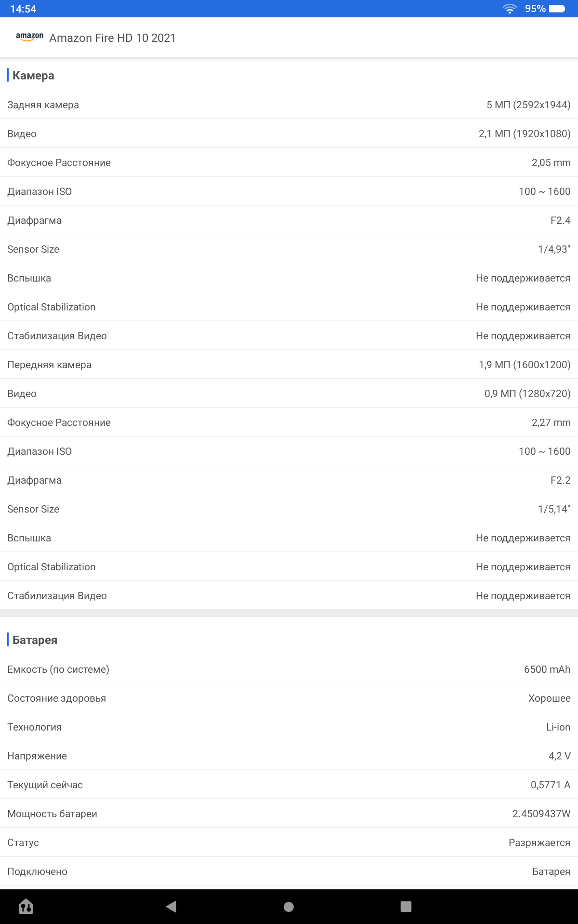Tap the 14:54 clock in status bar
578x924 pixels.
point(23,9)
